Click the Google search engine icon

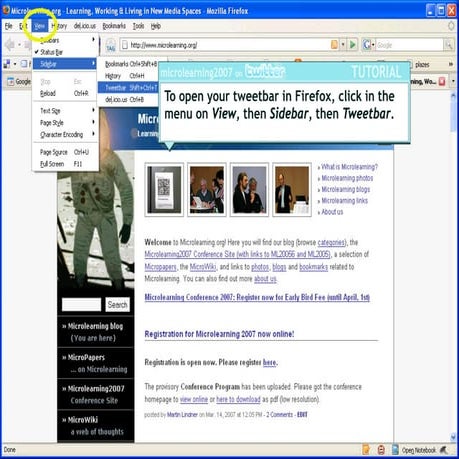click(366, 44)
